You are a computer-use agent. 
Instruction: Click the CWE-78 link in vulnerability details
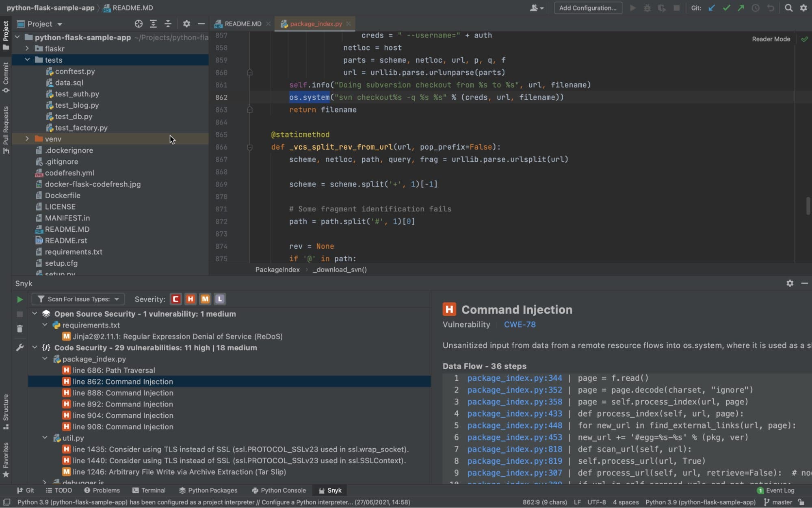coord(520,324)
